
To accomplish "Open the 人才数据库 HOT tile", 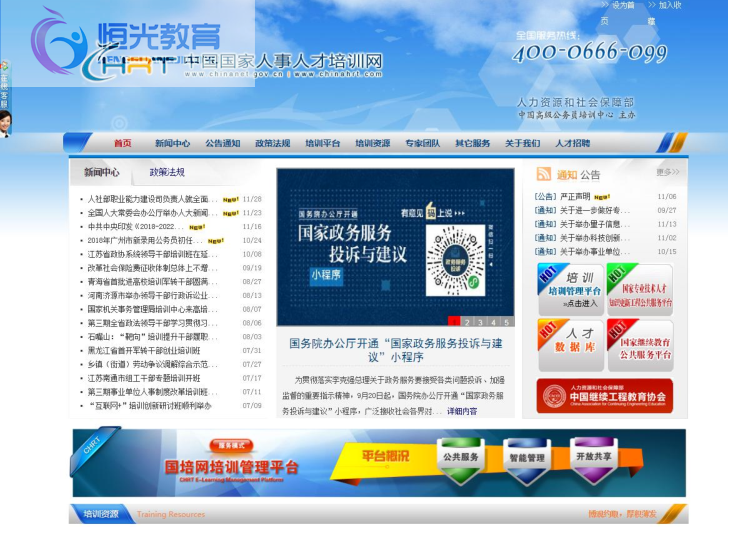I will (x=570, y=345).
